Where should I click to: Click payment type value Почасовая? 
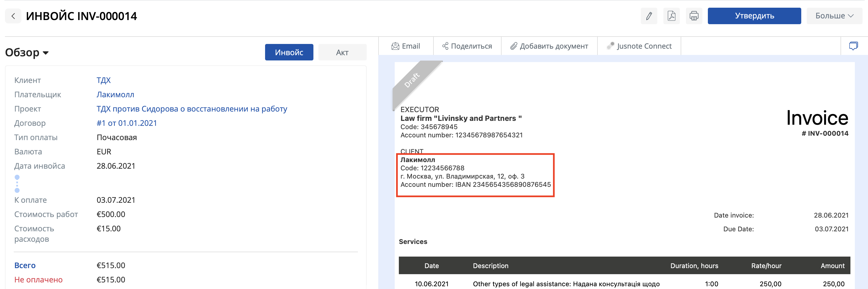[116, 137]
